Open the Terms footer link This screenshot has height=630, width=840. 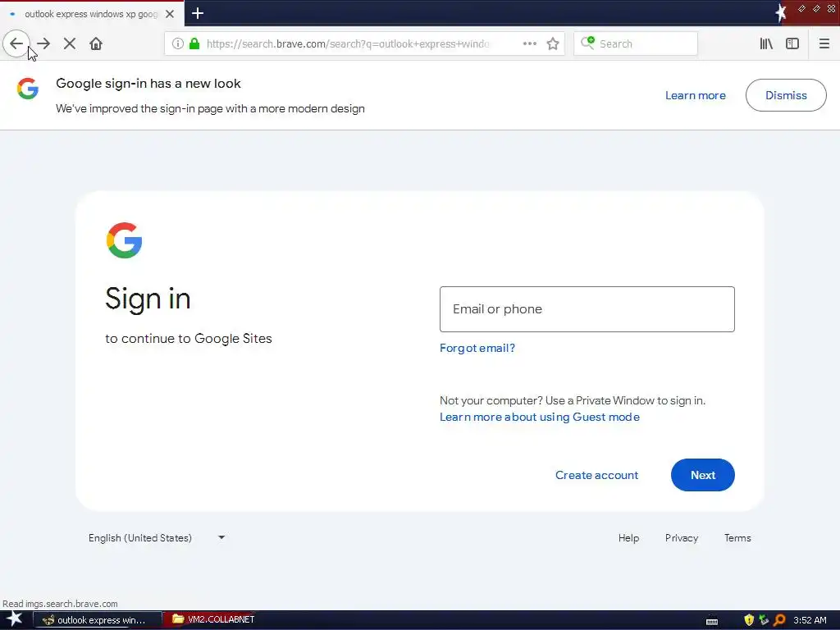point(737,538)
